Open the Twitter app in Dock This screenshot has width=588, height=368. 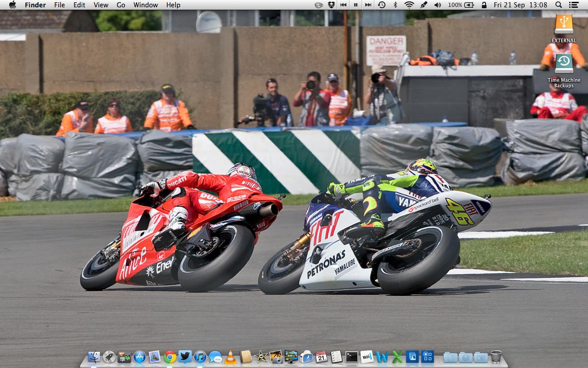coord(185,356)
